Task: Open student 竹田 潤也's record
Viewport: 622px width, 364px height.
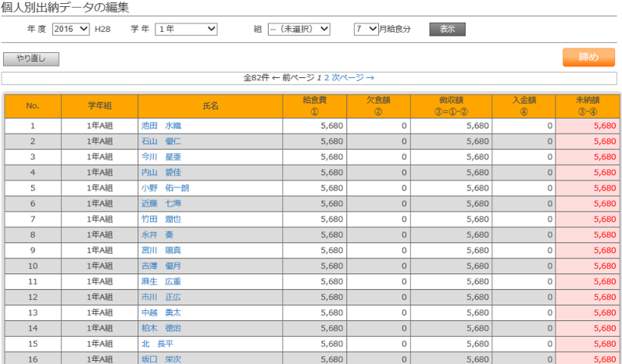Action: [161, 219]
